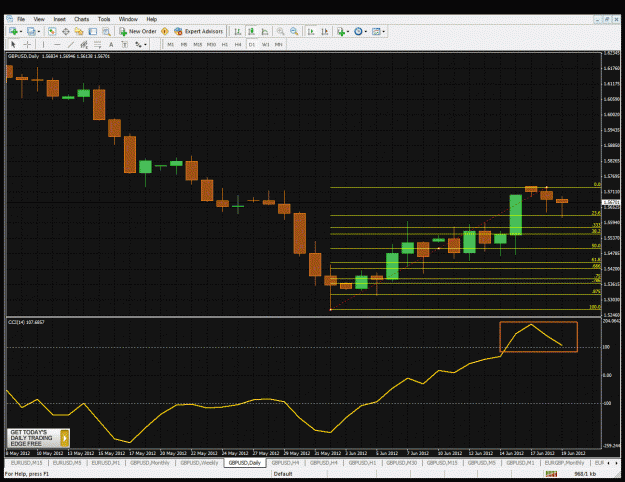Switch to the GBPUSD,Weekly chart tab

pos(199,463)
